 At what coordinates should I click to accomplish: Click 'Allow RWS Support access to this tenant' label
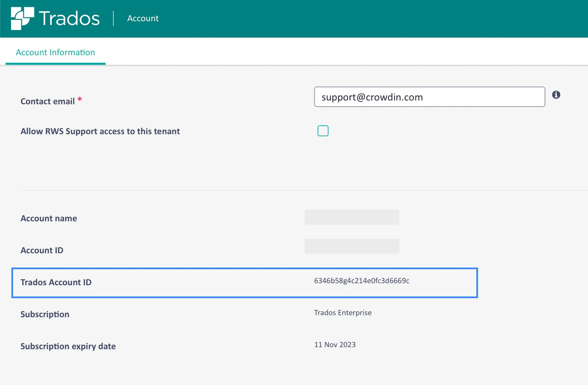point(100,132)
